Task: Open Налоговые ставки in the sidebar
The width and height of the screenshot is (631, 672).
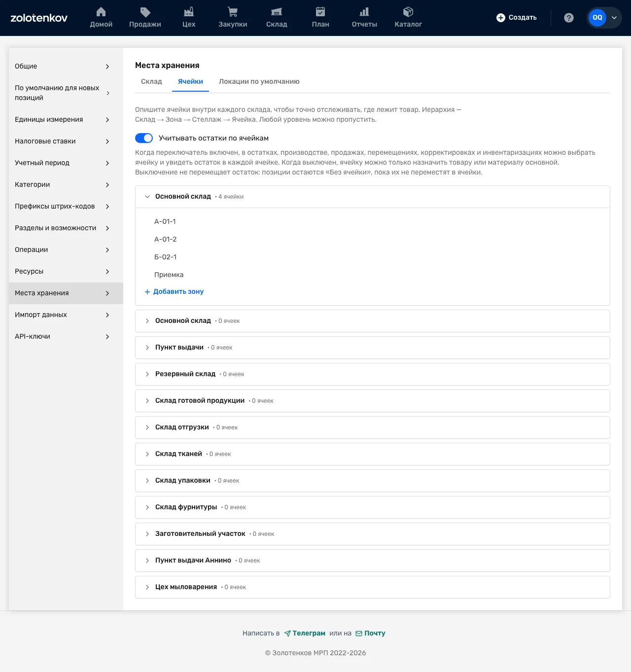Action: coord(66,141)
